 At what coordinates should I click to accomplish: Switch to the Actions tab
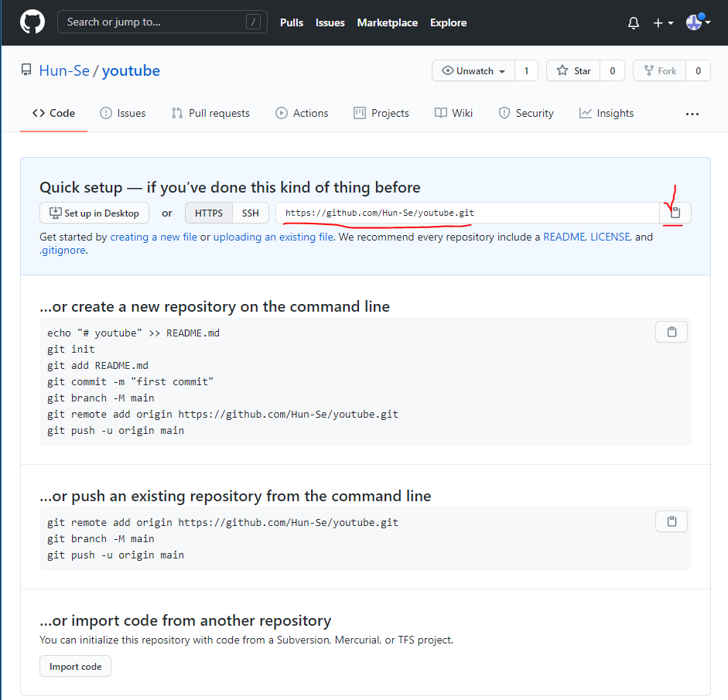[x=302, y=113]
